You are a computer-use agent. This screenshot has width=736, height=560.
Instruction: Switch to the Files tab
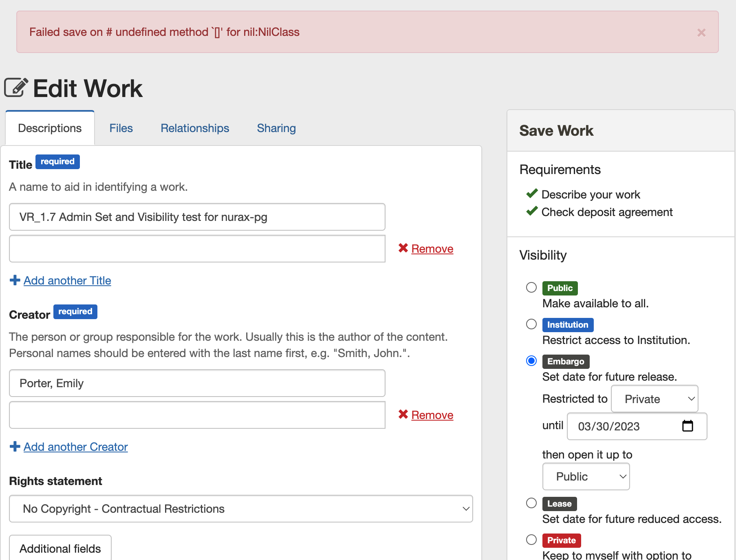click(121, 128)
